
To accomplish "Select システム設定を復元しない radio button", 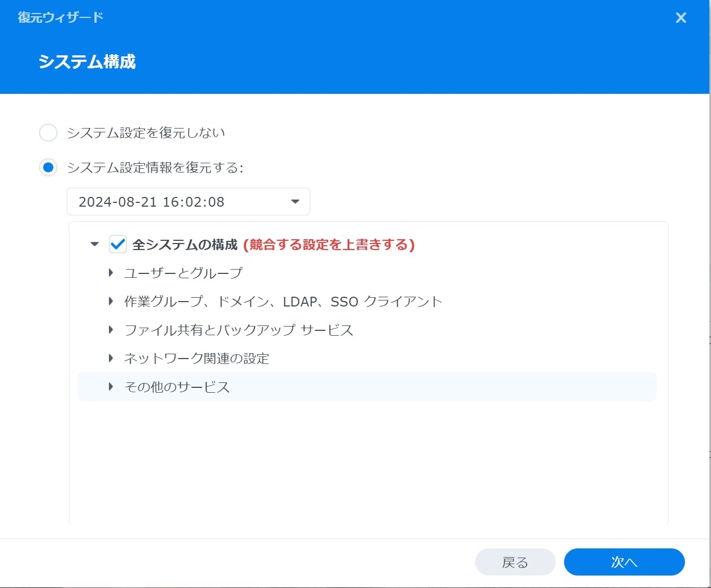I will pyautogui.click(x=48, y=133).
